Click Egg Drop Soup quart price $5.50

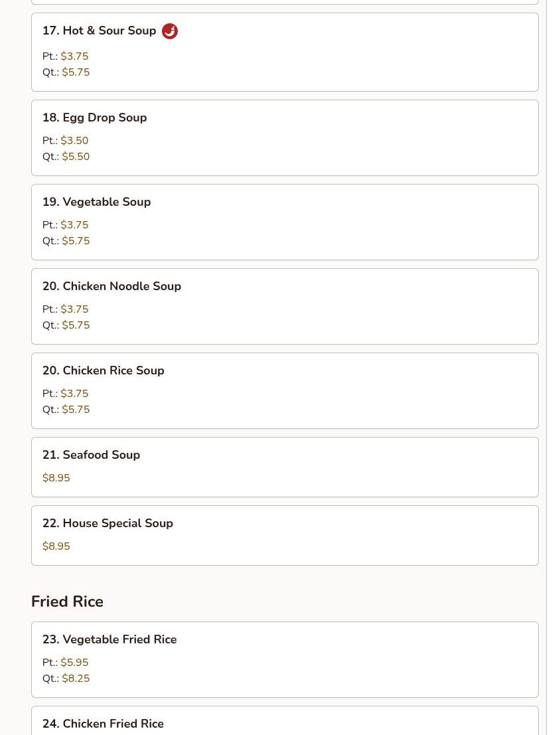[x=76, y=157]
